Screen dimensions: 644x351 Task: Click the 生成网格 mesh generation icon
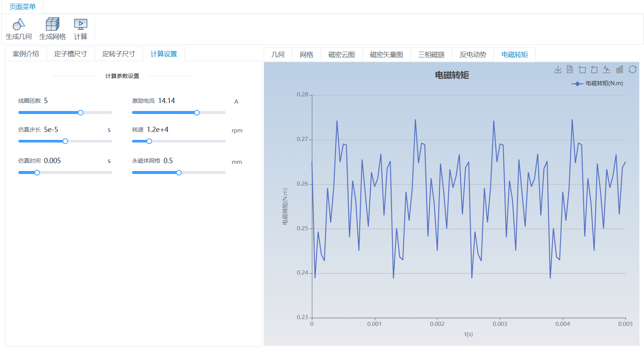pos(53,24)
